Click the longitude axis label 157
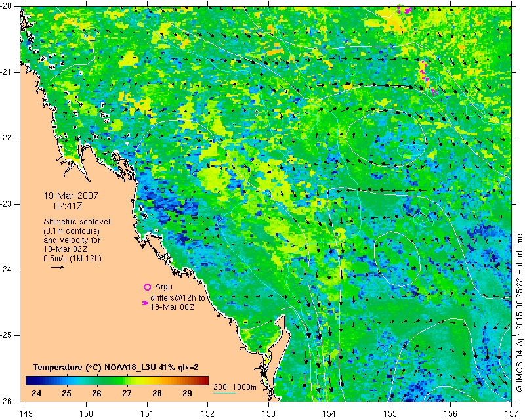The width and height of the screenshot is (525, 420). pos(512,414)
